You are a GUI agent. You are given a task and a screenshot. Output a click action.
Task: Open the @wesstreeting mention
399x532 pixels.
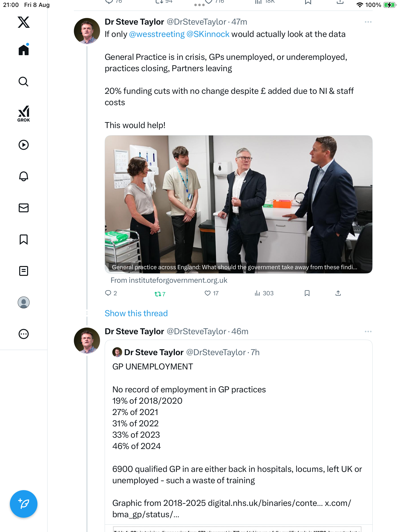[x=157, y=34]
